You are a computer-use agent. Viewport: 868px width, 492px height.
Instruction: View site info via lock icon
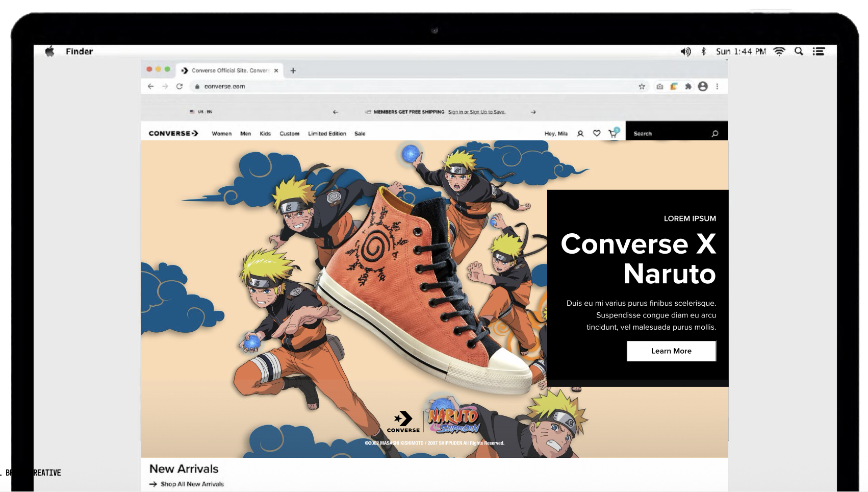tap(197, 86)
